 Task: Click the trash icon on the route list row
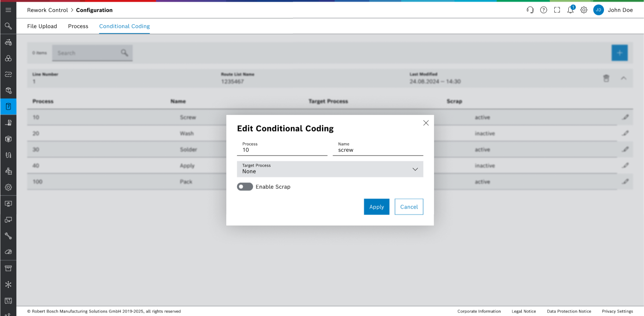coord(607,78)
